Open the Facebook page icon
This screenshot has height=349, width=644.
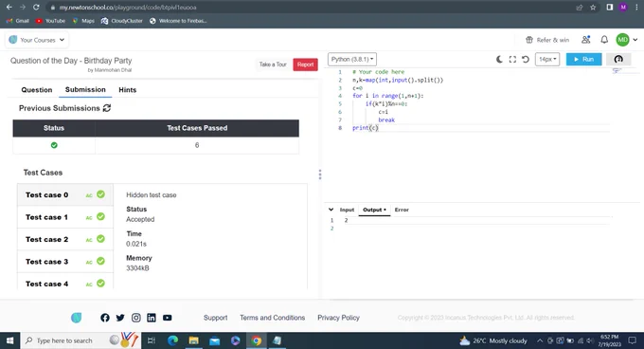(x=105, y=318)
